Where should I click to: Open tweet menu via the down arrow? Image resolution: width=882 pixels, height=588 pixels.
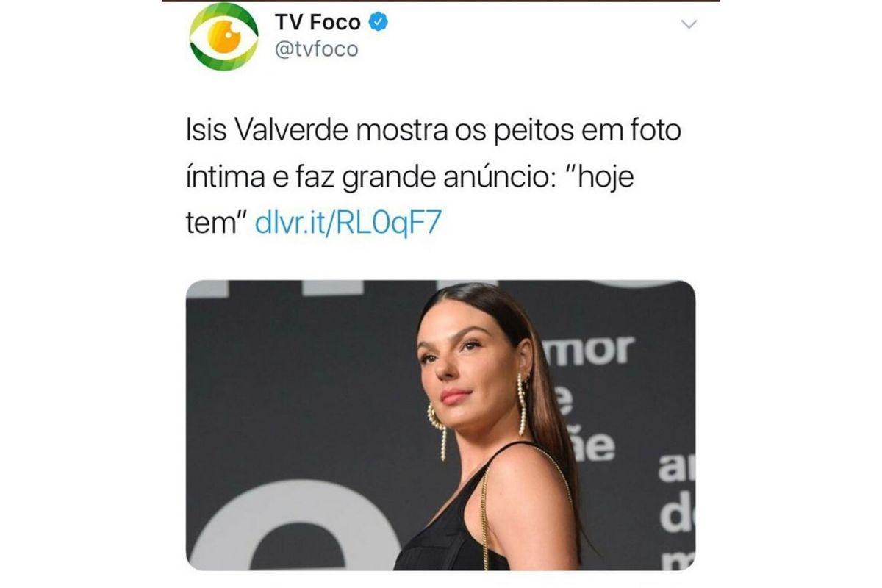(x=689, y=24)
